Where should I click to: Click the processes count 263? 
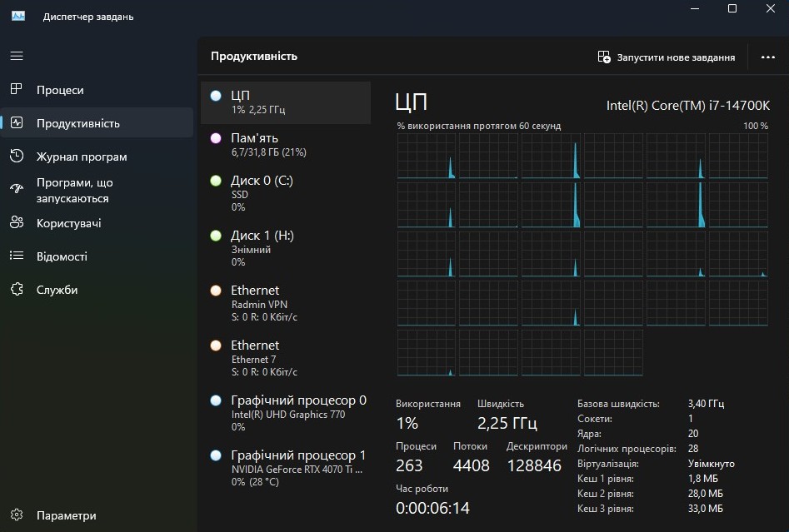point(409,465)
